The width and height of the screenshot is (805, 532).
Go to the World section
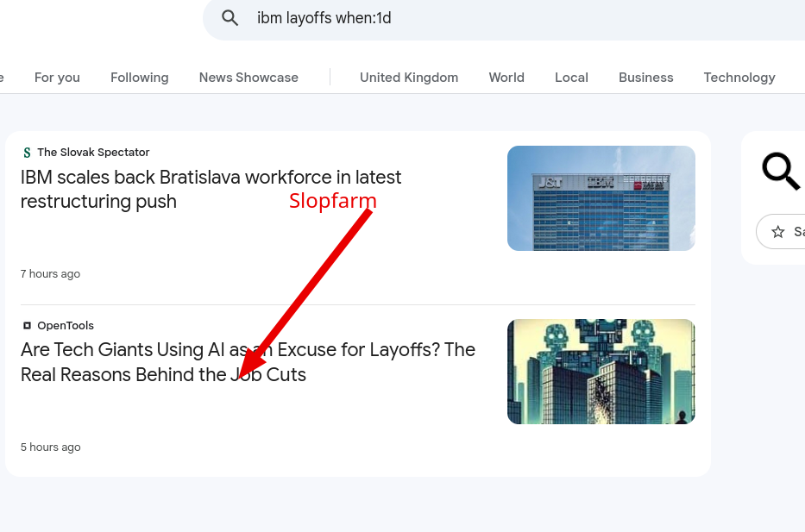pyautogui.click(x=506, y=78)
